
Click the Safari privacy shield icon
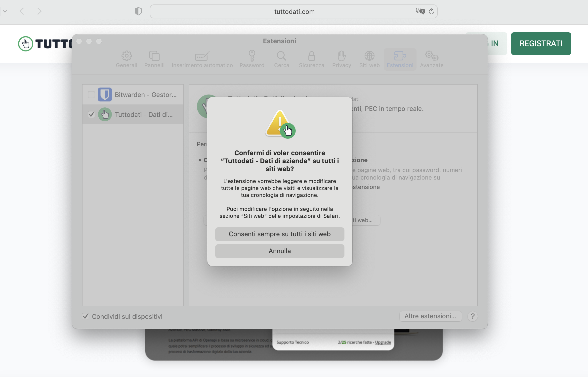(x=138, y=11)
